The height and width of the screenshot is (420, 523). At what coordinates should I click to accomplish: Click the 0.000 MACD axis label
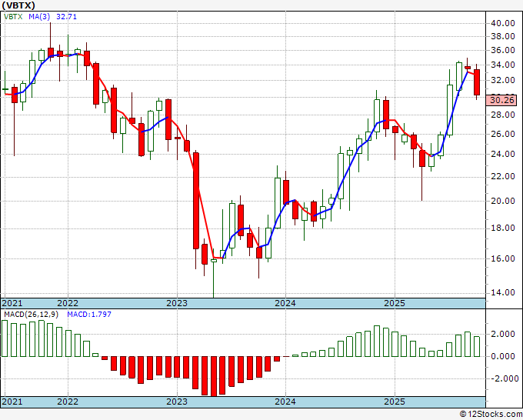(x=503, y=356)
